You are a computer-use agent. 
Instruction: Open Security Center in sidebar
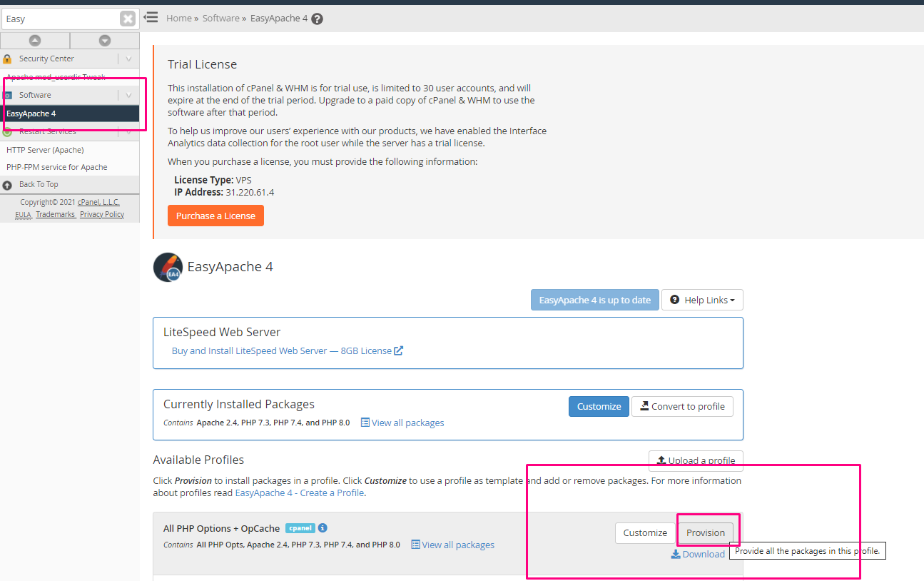(46, 59)
